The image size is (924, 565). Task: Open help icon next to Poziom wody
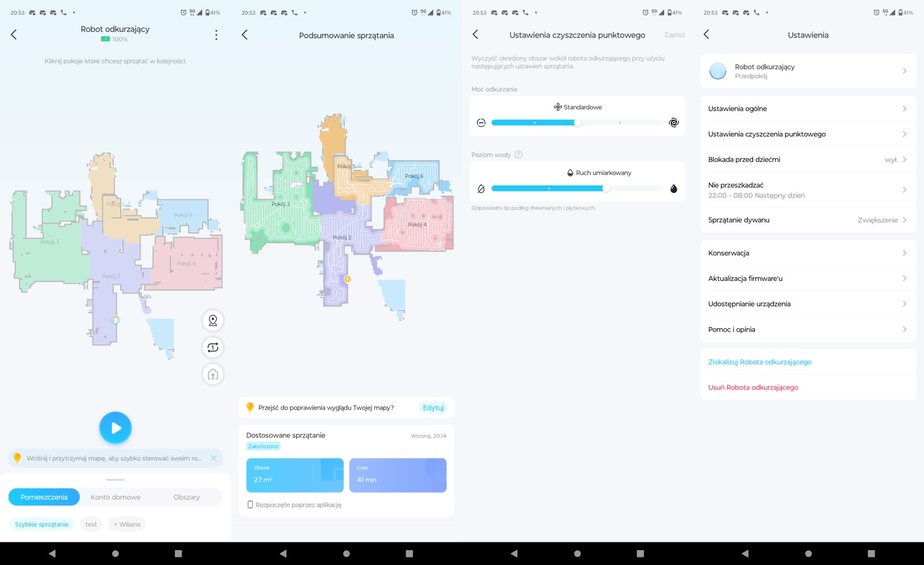(x=519, y=155)
